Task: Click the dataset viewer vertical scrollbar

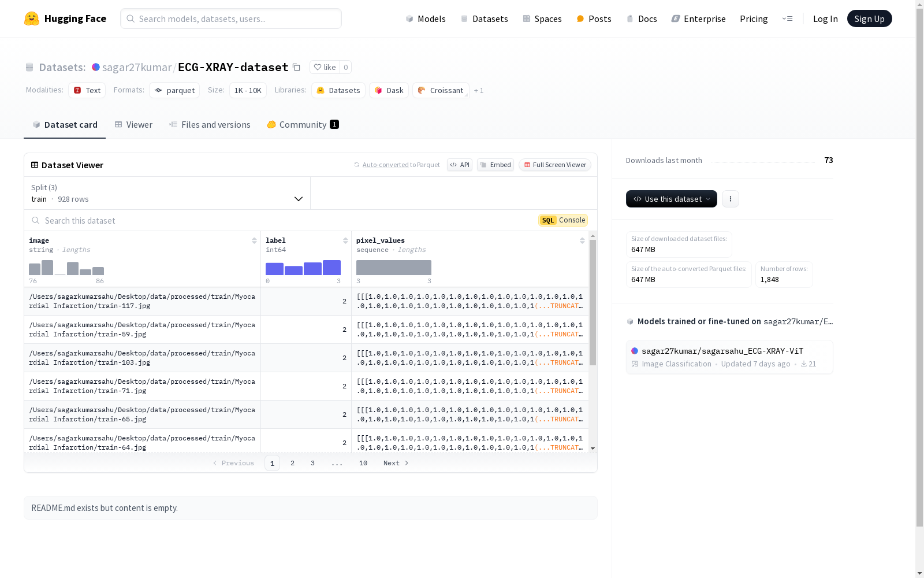Action: [593, 303]
